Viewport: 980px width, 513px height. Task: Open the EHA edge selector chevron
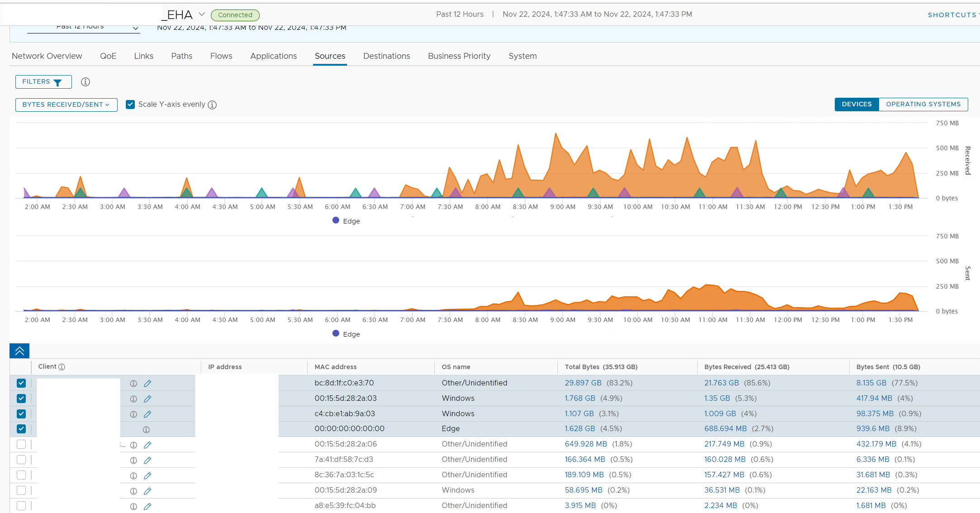[202, 14]
